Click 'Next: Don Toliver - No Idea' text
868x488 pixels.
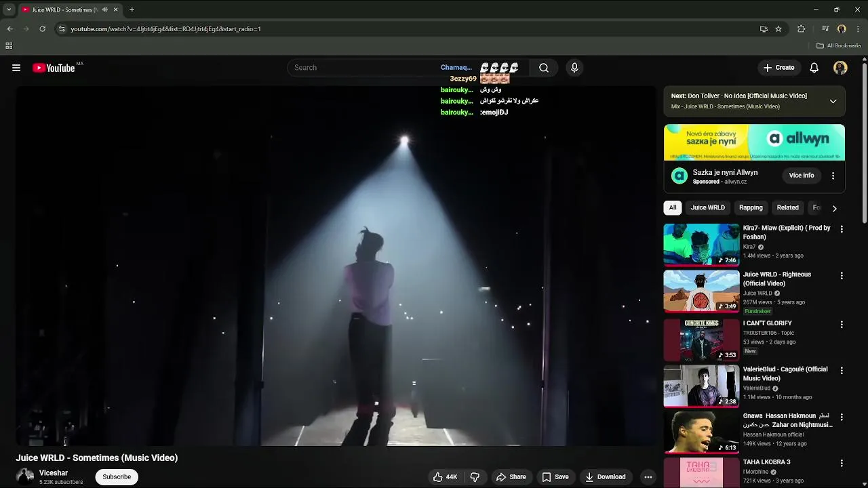(739, 96)
